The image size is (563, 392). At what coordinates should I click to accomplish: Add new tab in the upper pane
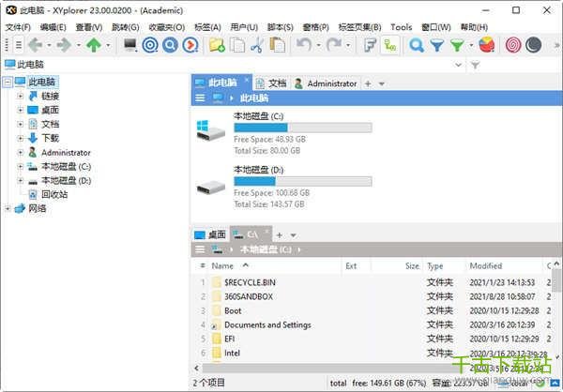click(368, 83)
